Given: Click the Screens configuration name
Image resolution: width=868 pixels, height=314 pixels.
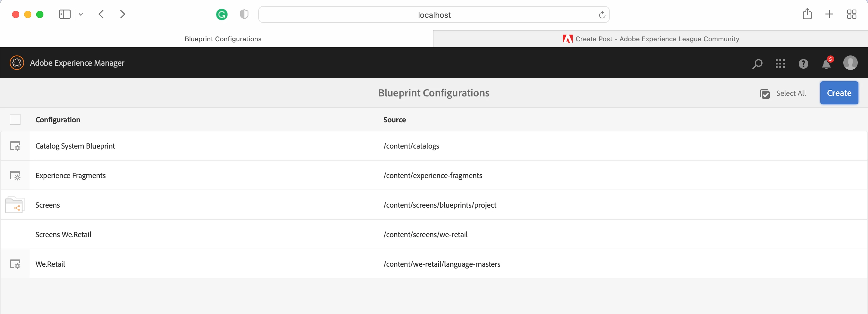Looking at the screenshot, I should 48,205.
